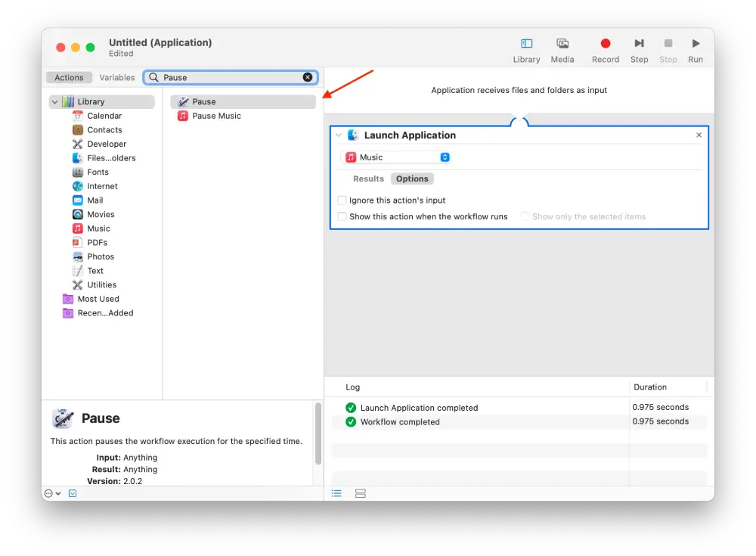
Task: Click the Untitled (Application) window title
Action: 160,42
